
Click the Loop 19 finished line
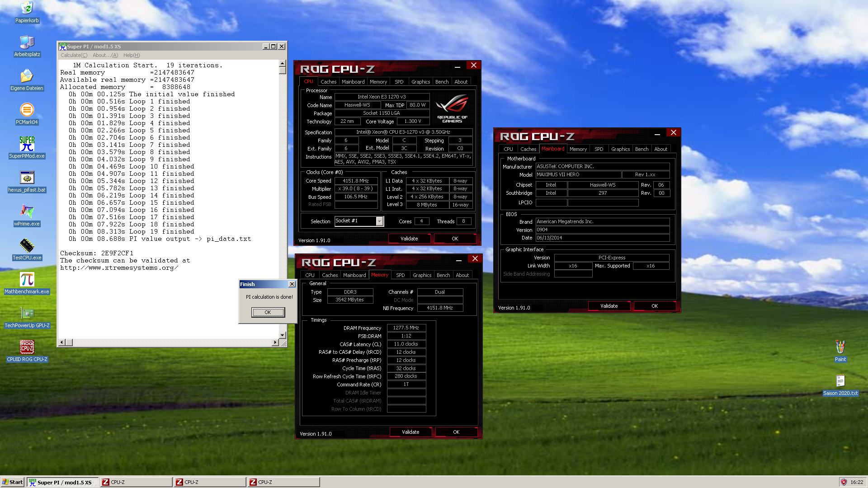click(132, 232)
